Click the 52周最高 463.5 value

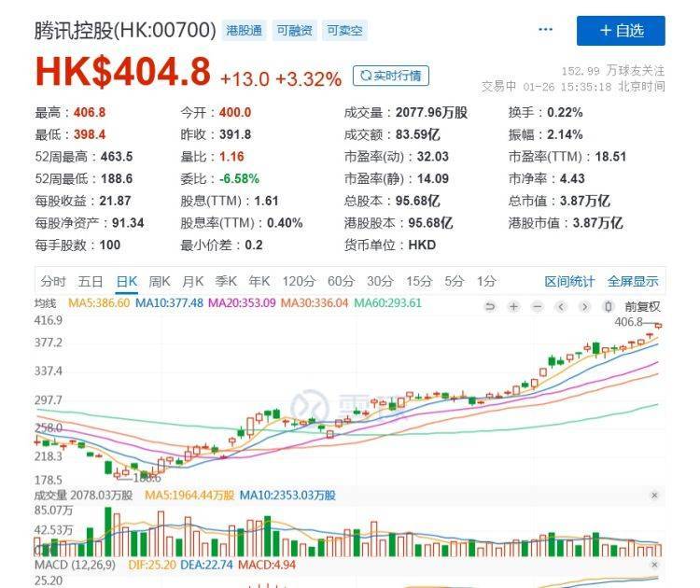pyautogui.click(x=117, y=157)
